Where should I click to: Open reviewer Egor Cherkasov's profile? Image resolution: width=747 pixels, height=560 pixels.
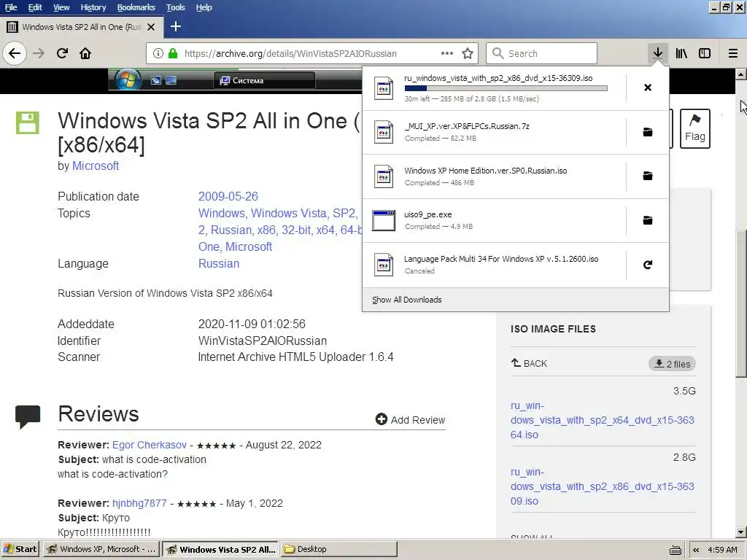(x=149, y=445)
